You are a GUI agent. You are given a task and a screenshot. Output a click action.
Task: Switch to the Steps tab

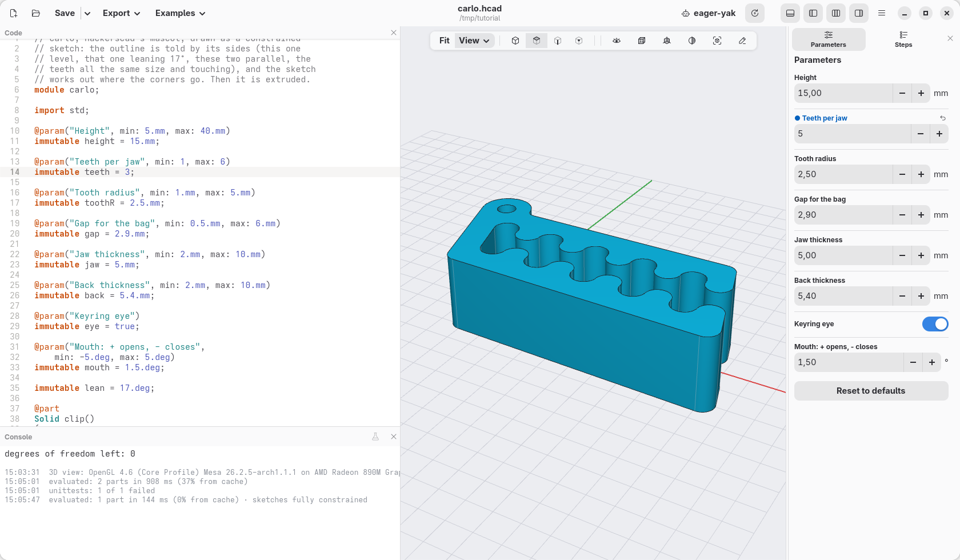903,39
